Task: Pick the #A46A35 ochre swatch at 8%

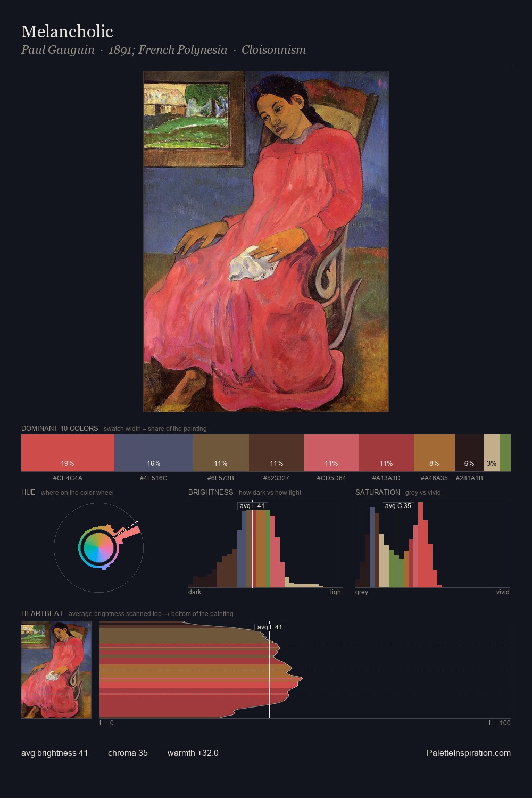Action: [434, 453]
